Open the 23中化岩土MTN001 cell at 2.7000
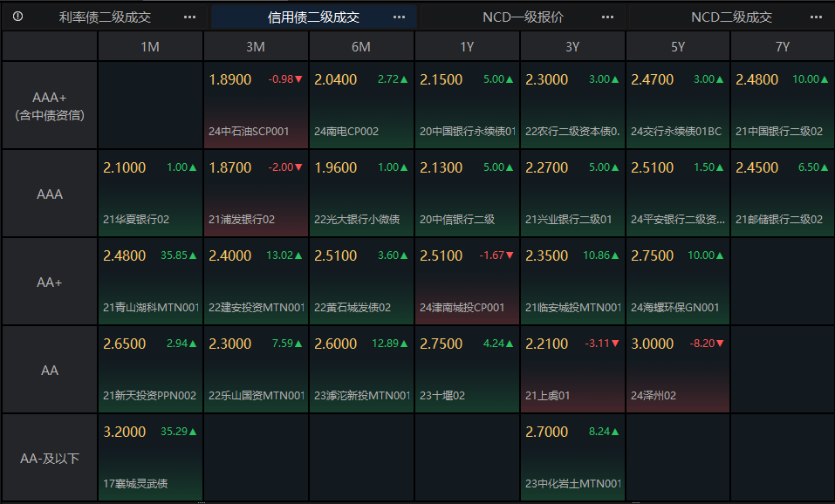This screenshot has height=504, width=835. pyautogui.click(x=572, y=458)
